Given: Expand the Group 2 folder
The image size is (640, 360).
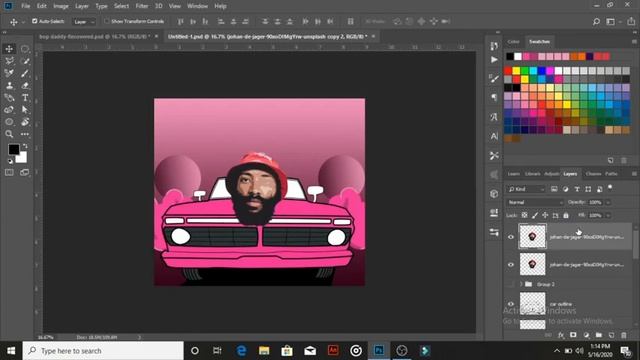Looking at the screenshot, I should 521,284.
